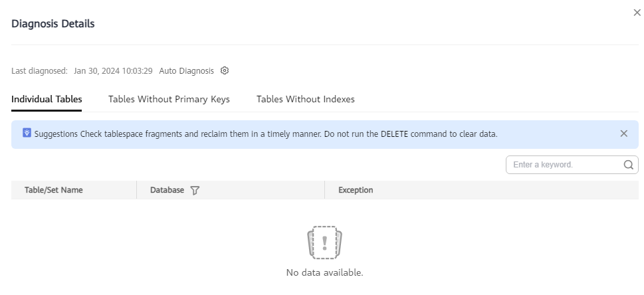Switch to the Individual Tables tab
This screenshot has width=644, height=295.
coord(47,99)
